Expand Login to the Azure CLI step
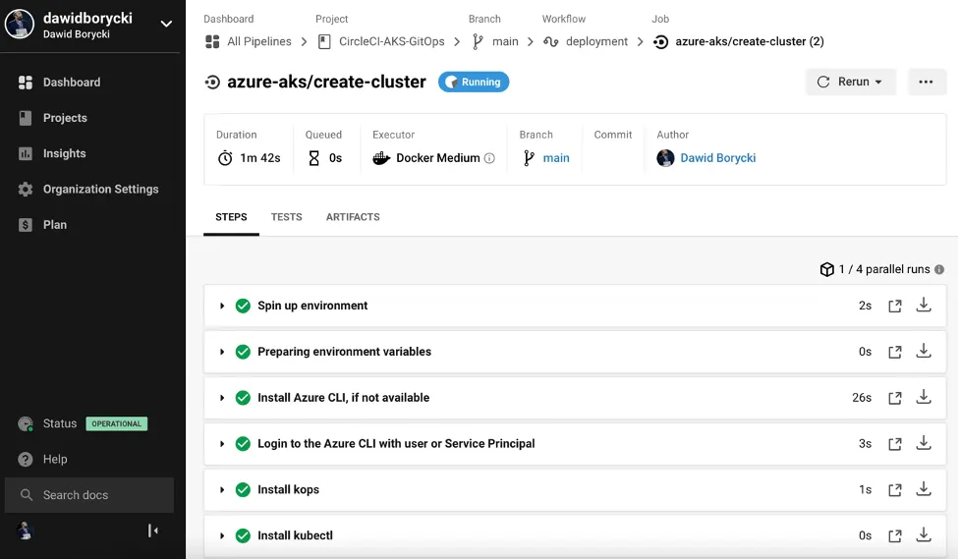The image size is (960, 560). [x=222, y=444]
